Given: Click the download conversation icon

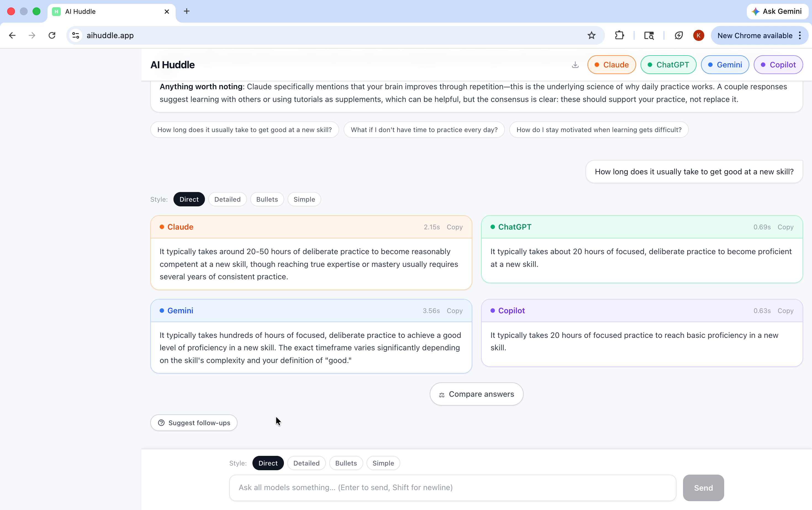Looking at the screenshot, I should [575, 65].
